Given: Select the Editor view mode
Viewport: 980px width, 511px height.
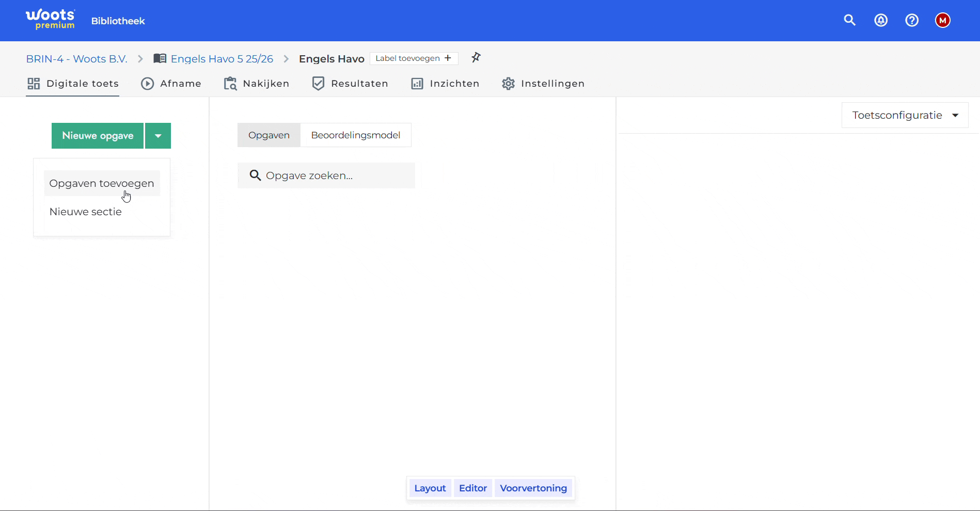Looking at the screenshot, I should (473, 488).
